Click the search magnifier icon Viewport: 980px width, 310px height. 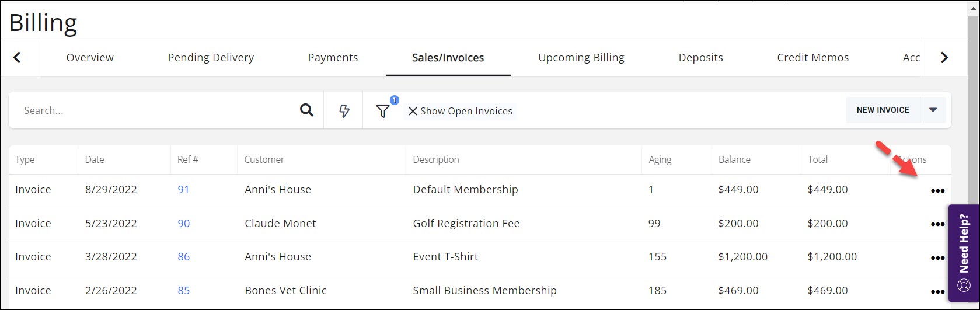click(306, 110)
